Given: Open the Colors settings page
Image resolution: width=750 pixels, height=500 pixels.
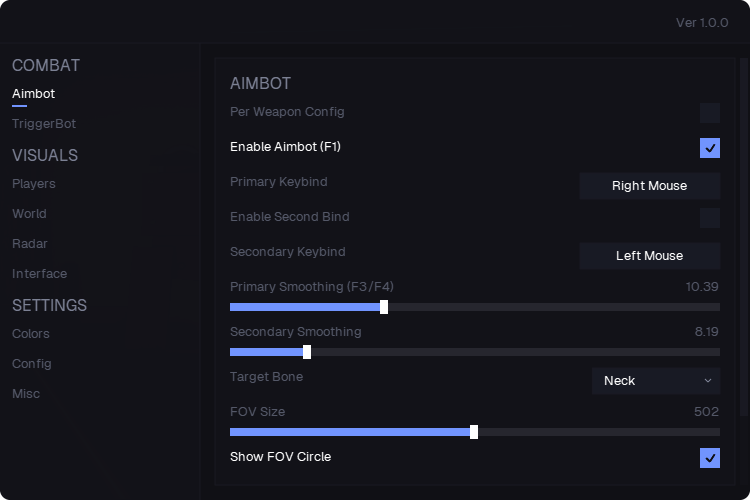Looking at the screenshot, I should click(31, 334).
